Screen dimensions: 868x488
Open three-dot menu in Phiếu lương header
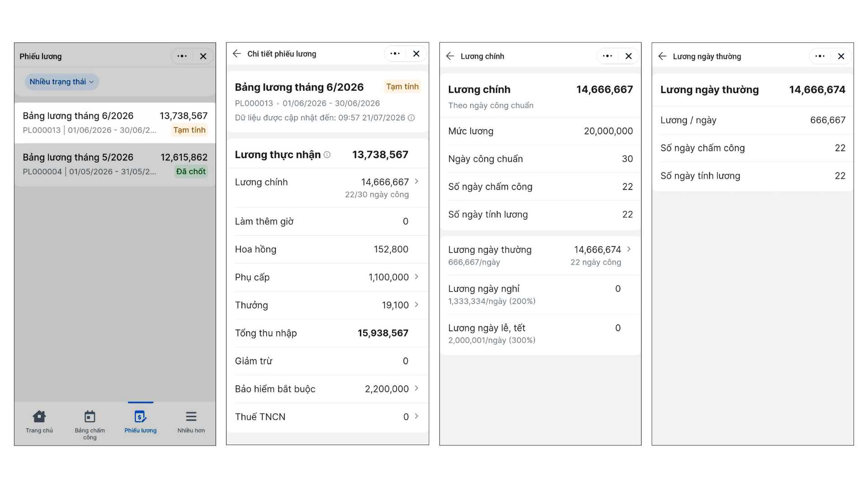click(182, 56)
